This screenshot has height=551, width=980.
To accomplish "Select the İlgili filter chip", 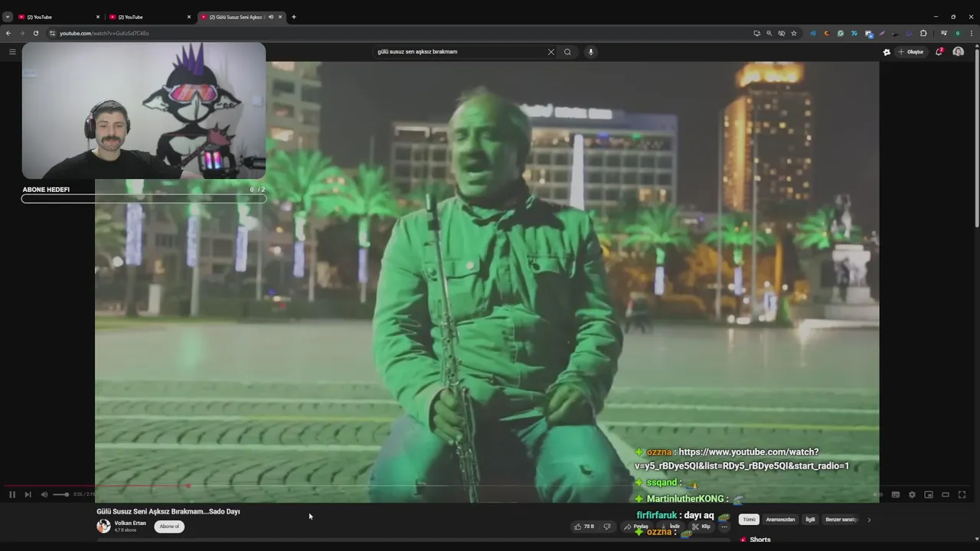I will (x=810, y=520).
